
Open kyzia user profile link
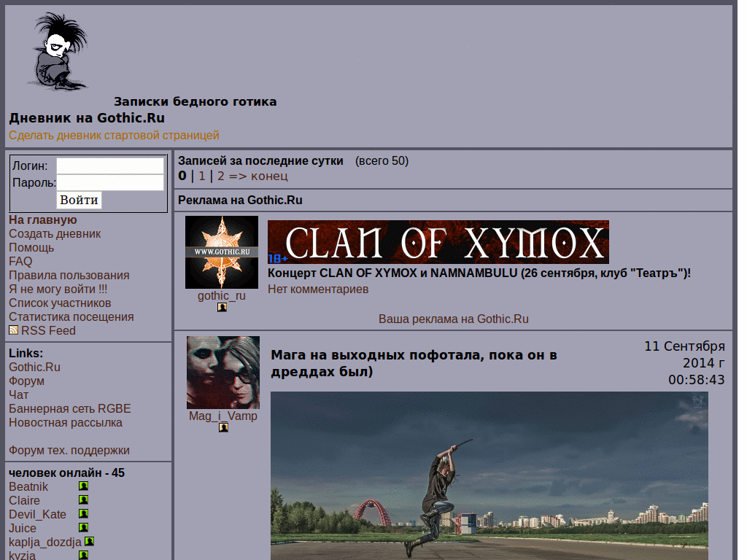(23, 555)
